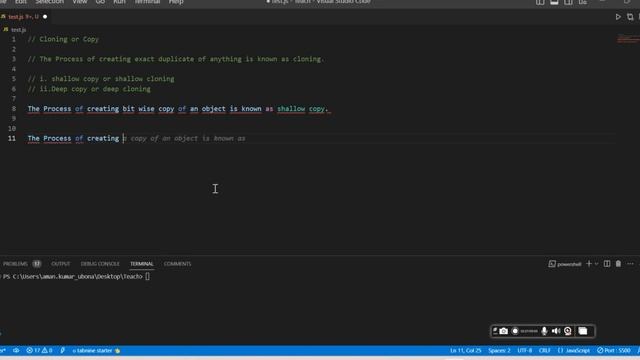The height and width of the screenshot is (360, 640).
Task: Open the Selection menu
Action: [x=49, y=2]
